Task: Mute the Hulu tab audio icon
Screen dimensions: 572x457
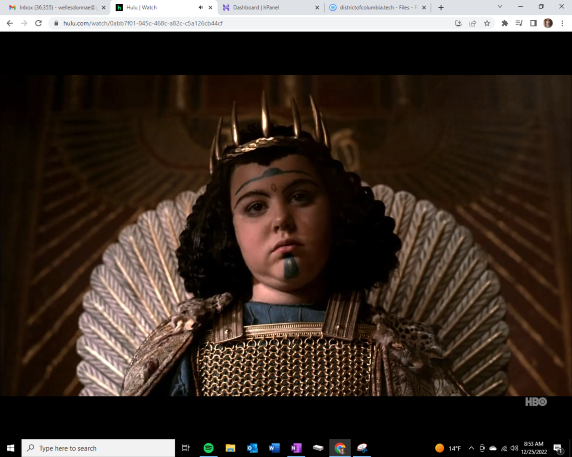Action: (201, 7)
